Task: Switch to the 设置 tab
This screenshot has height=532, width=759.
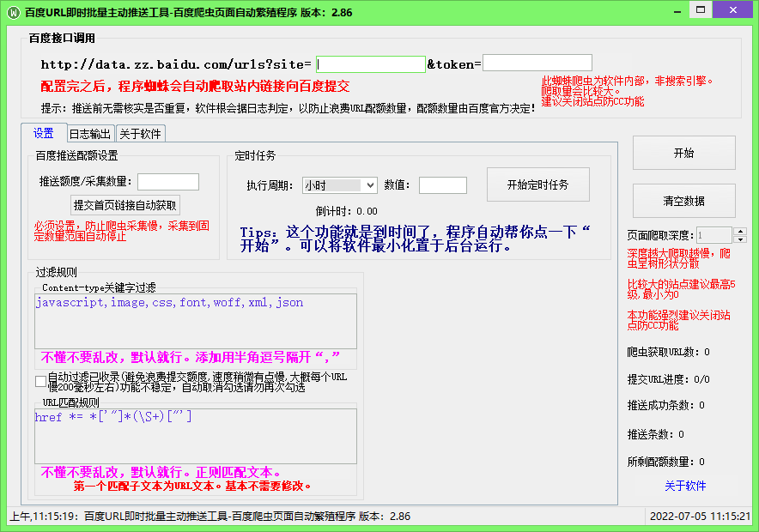Action: 44,133
